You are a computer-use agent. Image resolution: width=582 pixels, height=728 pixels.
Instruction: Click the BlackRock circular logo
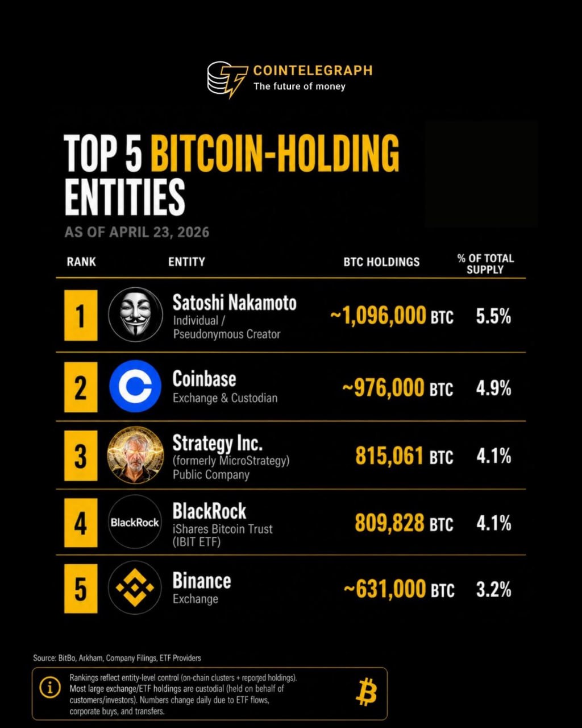tap(135, 522)
